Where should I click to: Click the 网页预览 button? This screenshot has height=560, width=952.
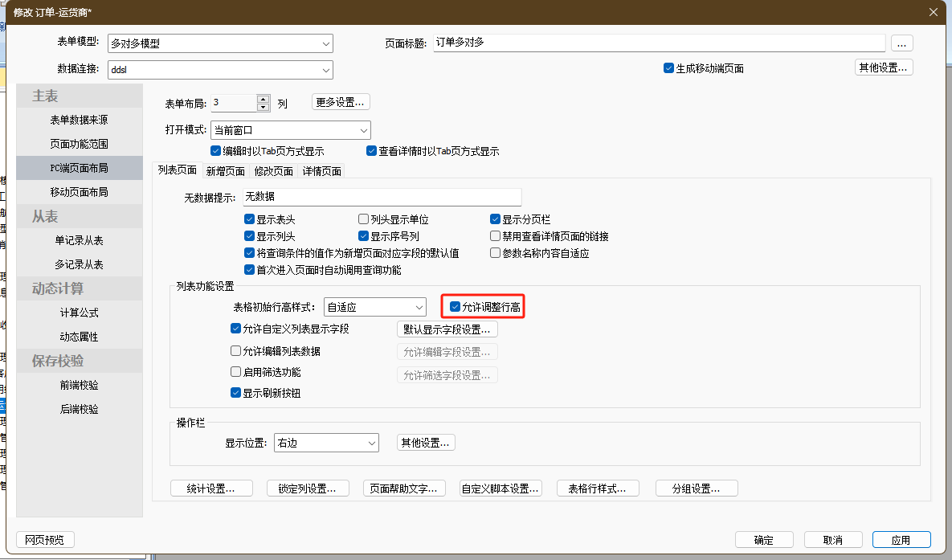pos(44,540)
